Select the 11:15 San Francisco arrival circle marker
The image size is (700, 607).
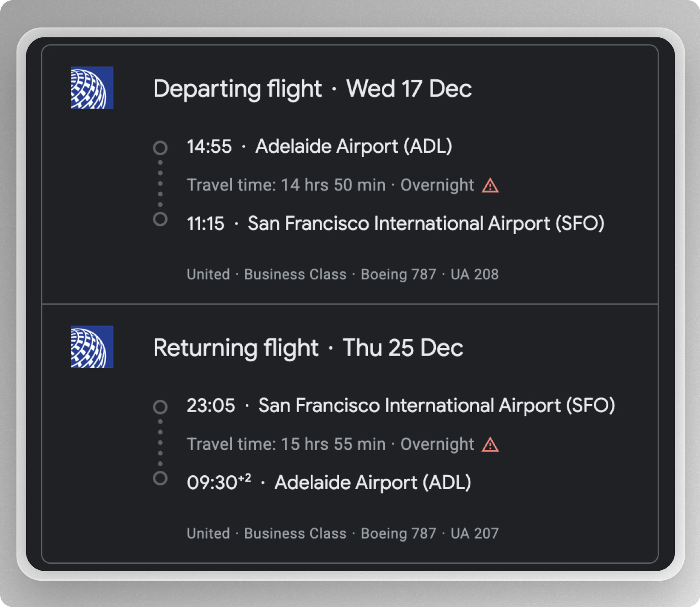tap(160, 219)
